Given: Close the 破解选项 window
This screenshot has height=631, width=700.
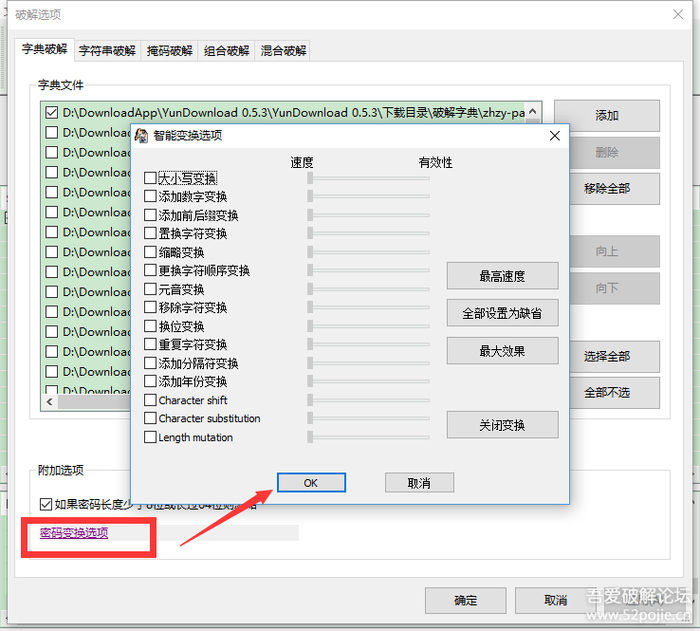Looking at the screenshot, I should coord(678,14).
